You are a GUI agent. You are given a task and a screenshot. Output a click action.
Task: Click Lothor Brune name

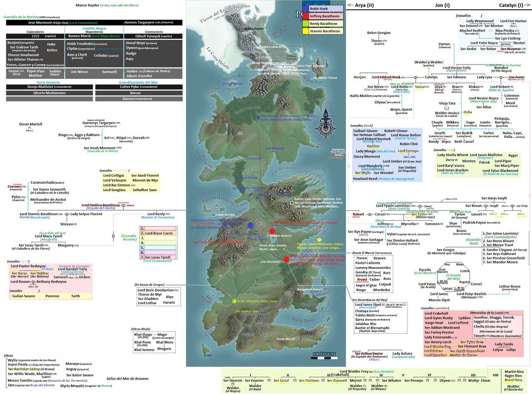click(x=509, y=286)
